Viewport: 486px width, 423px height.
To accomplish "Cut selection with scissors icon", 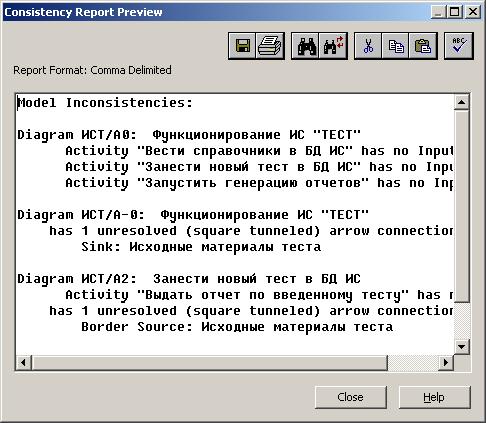I will [368, 46].
